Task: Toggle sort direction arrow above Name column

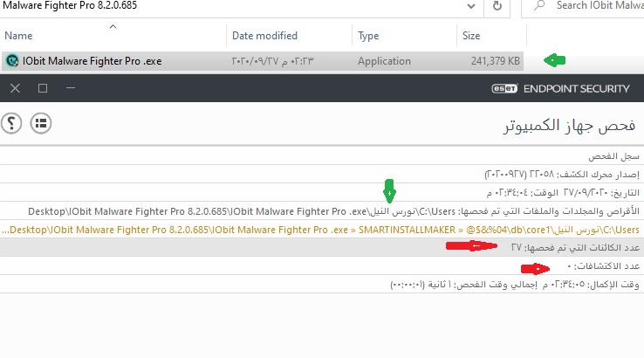Action: pos(113,26)
